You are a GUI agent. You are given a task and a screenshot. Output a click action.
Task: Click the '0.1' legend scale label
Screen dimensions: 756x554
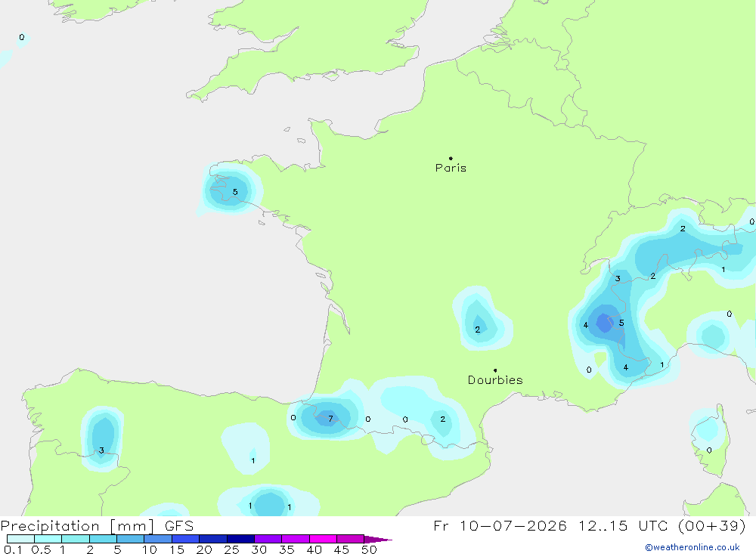pyautogui.click(x=13, y=549)
